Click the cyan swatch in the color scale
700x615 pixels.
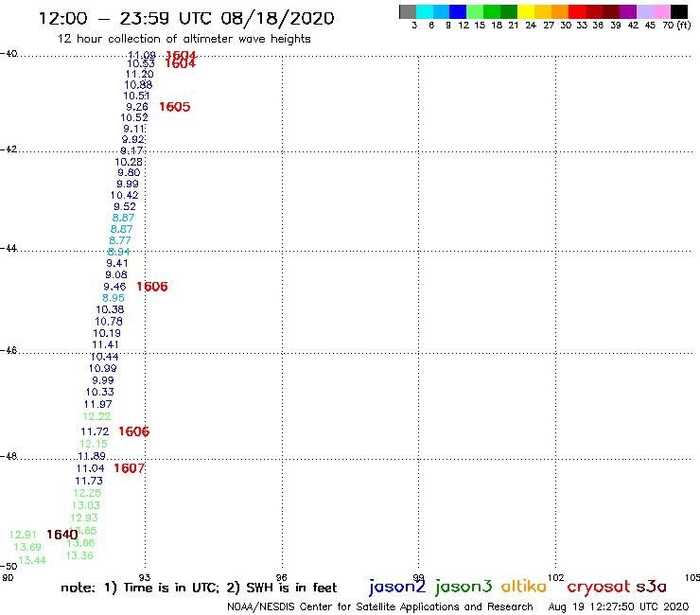(x=425, y=11)
